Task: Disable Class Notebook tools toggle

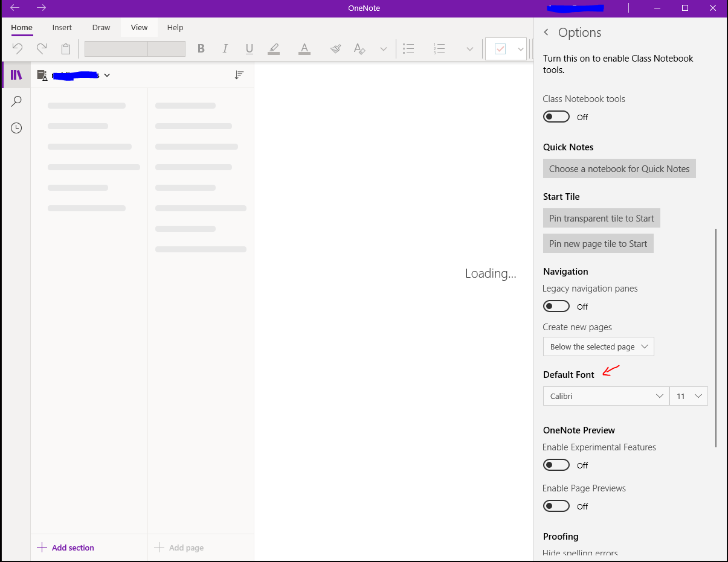Action: [x=556, y=116]
